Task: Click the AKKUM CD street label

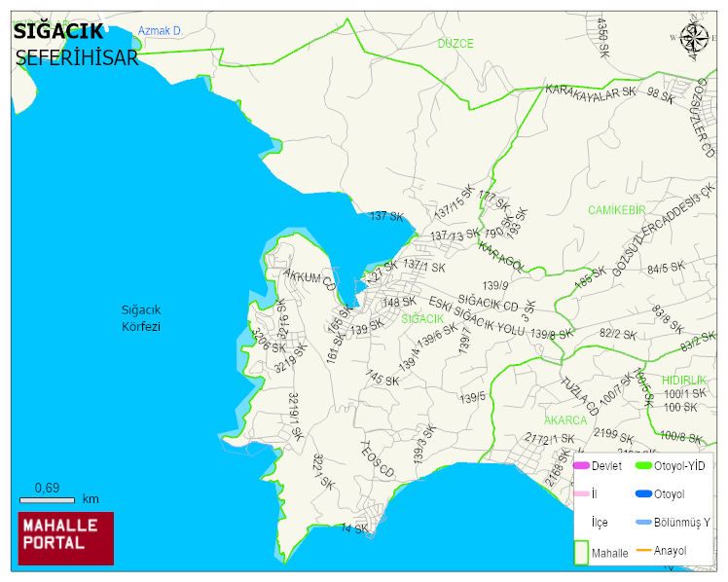Action: 309,279
